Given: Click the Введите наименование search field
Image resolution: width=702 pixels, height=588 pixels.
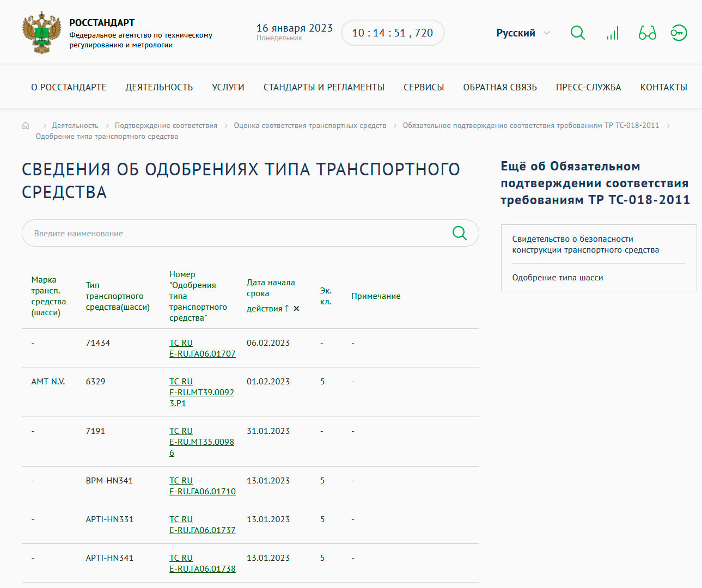Looking at the screenshot, I should click(x=234, y=234).
